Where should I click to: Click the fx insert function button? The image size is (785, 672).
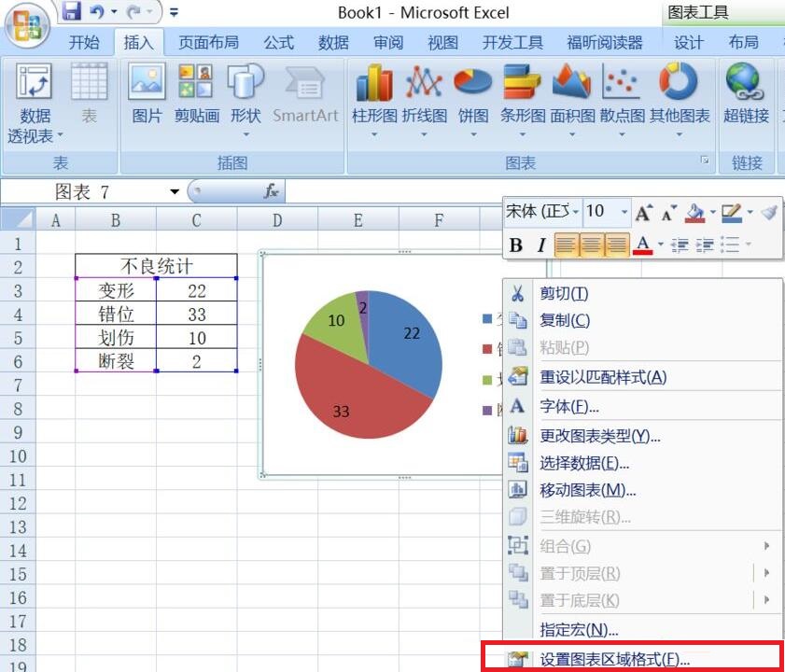pyautogui.click(x=271, y=190)
